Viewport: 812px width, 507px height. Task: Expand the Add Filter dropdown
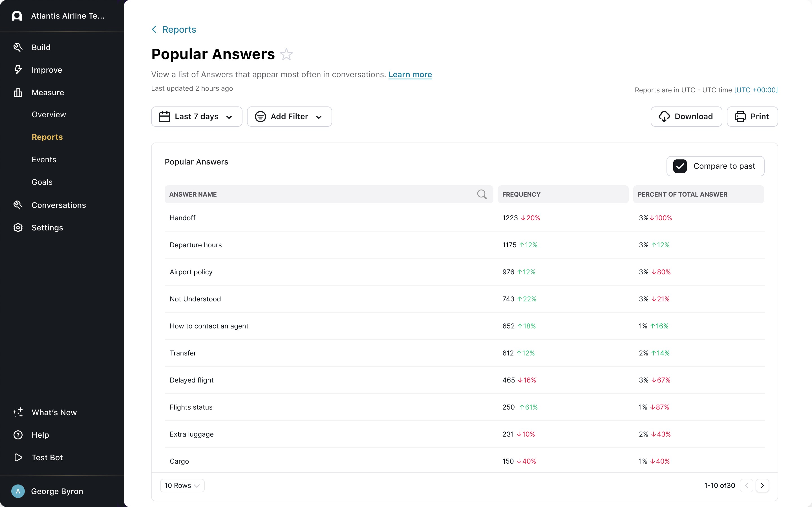pyautogui.click(x=289, y=117)
